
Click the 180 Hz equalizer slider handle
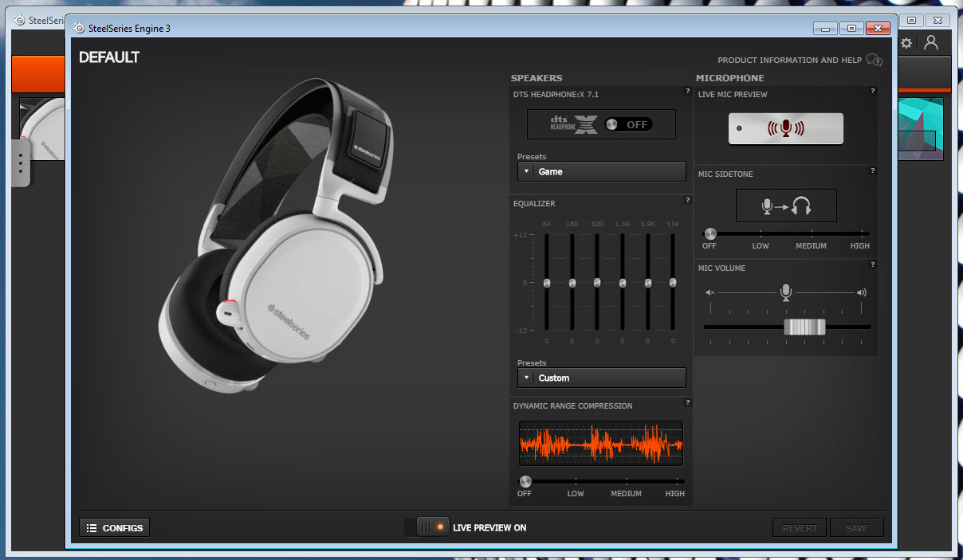coord(572,283)
